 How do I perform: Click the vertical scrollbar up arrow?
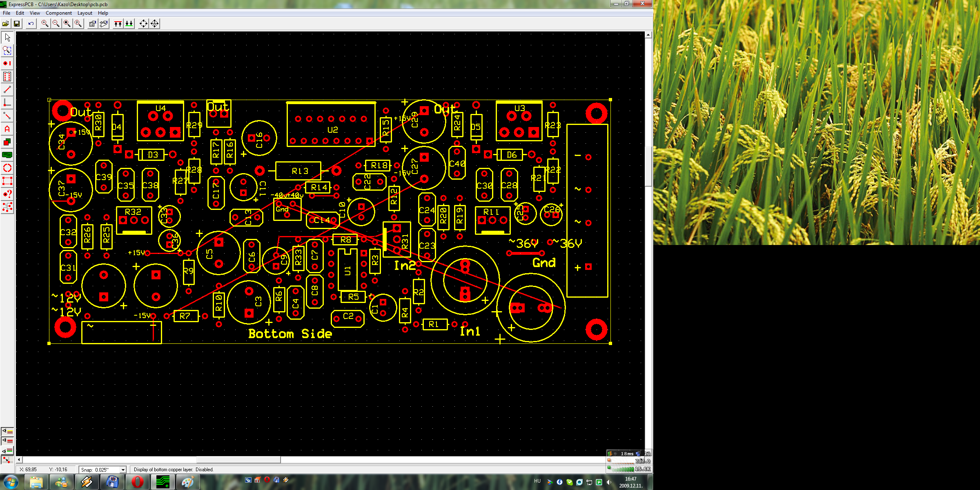(648, 35)
